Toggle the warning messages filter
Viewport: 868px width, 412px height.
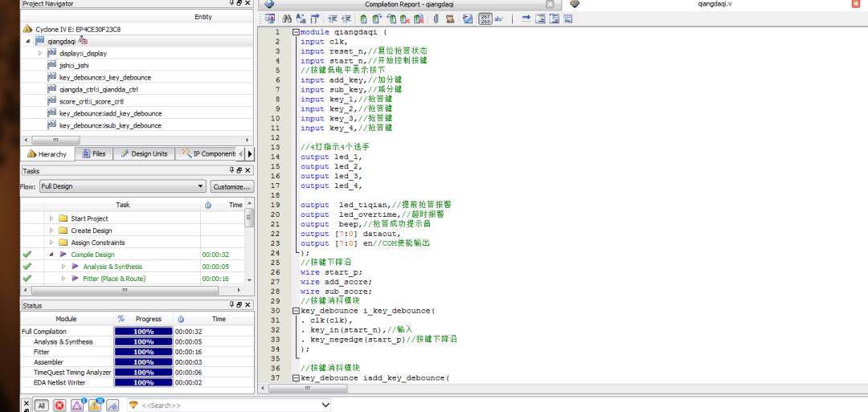[x=96, y=406]
